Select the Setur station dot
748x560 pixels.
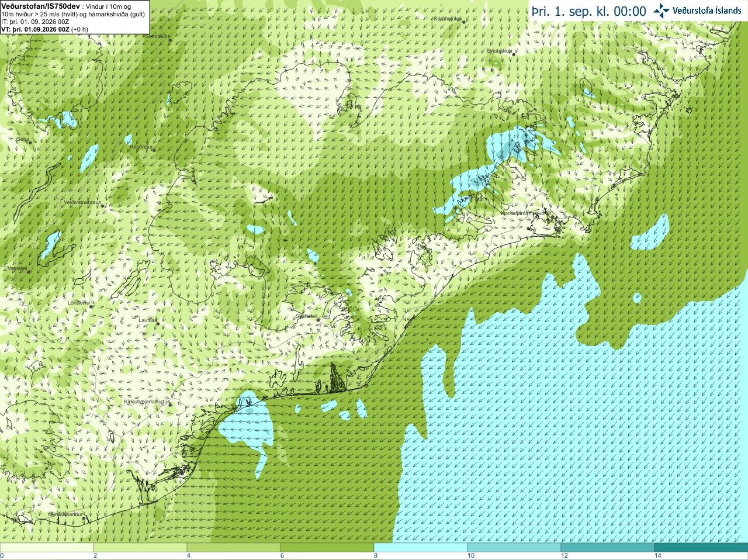point(30,142)
